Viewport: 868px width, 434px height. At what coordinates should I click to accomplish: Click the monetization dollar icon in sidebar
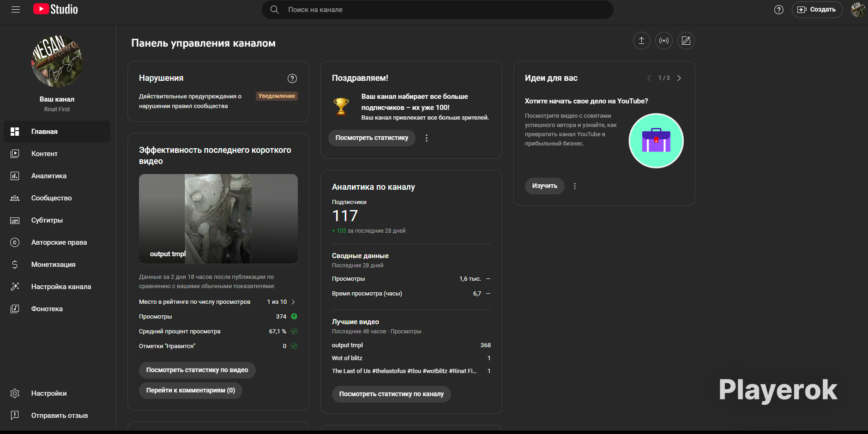[x=15, y=265]
